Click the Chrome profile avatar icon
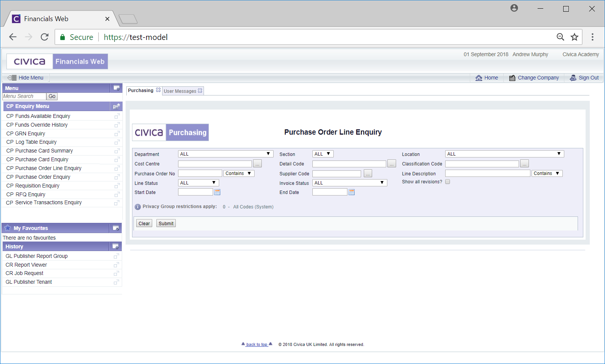The width and height of the screenshot is (605, 364). tap(514, 8)
